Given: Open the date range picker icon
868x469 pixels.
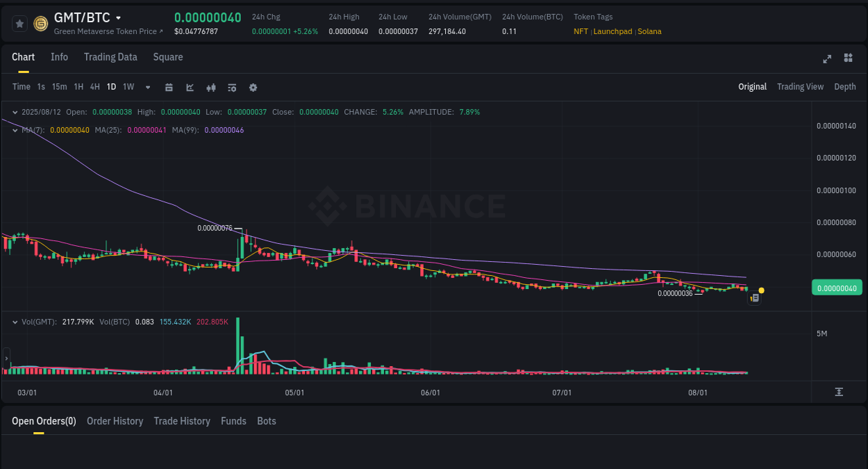Looking at the screenshot, I should coord(169,87).
